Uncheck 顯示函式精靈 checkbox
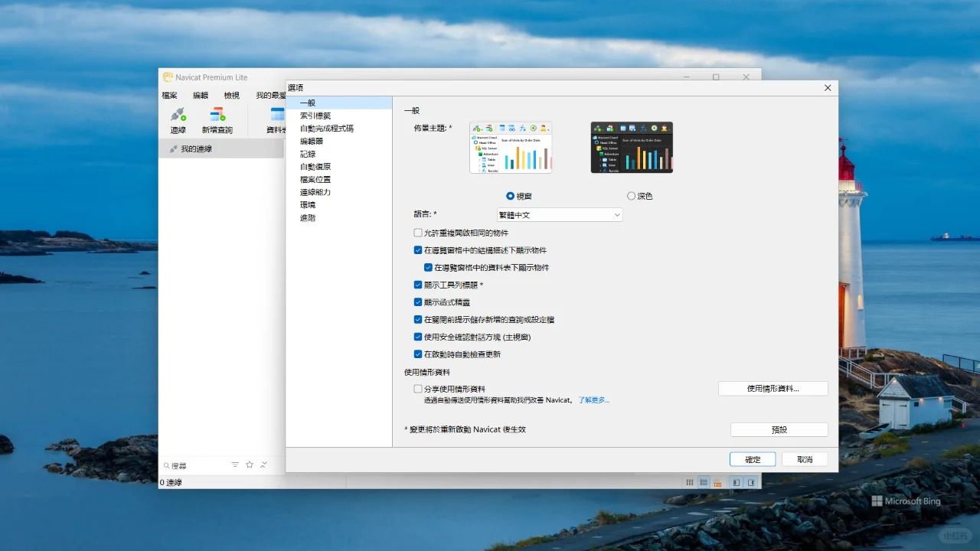The image size is (980, 551). click(x=418, y=302)
